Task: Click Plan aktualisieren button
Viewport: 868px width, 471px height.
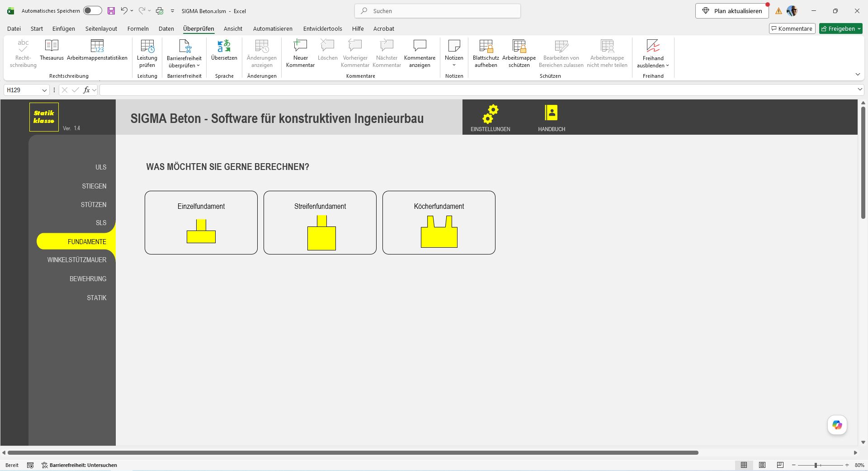Action: 732,11
